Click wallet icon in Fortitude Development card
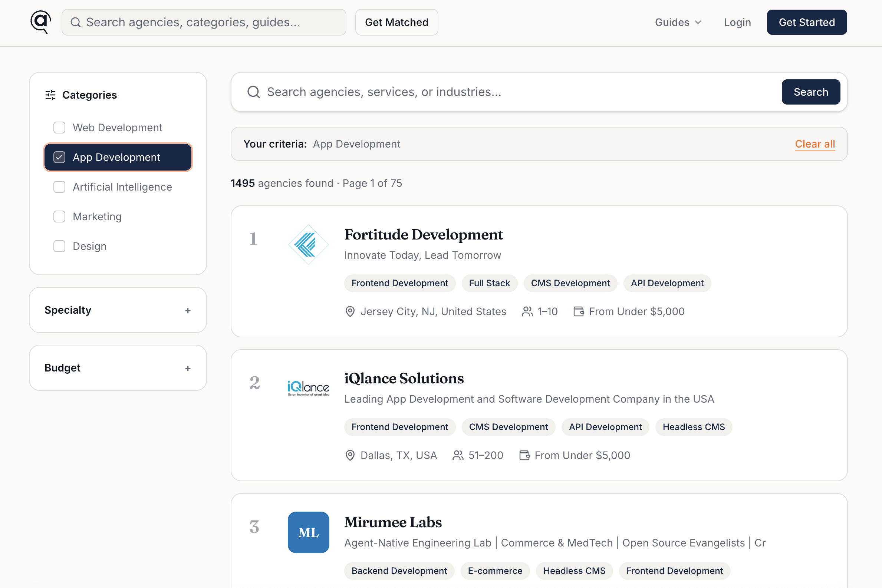Viewport: 882px width, 588px height. click(x=579, y=312)
